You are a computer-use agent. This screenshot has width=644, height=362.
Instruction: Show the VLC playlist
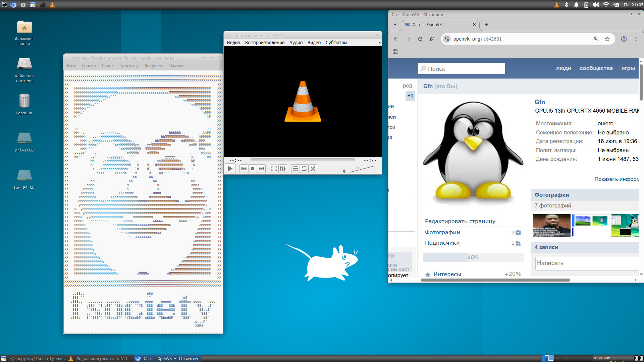coord(296,169)
